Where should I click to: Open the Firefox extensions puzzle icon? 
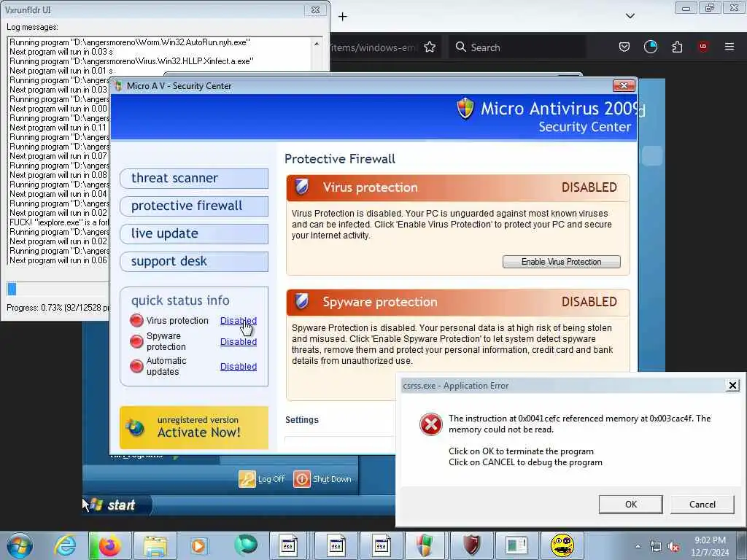click(677, 47)
